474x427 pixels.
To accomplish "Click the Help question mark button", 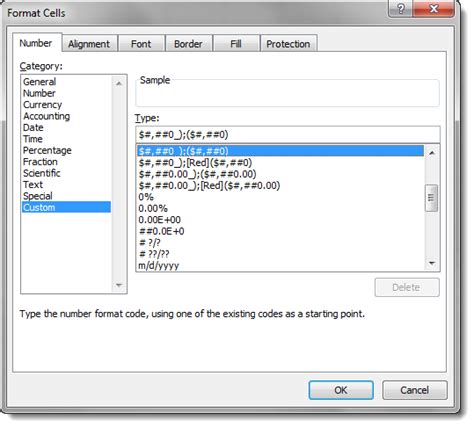I will [x=401, y=8].
